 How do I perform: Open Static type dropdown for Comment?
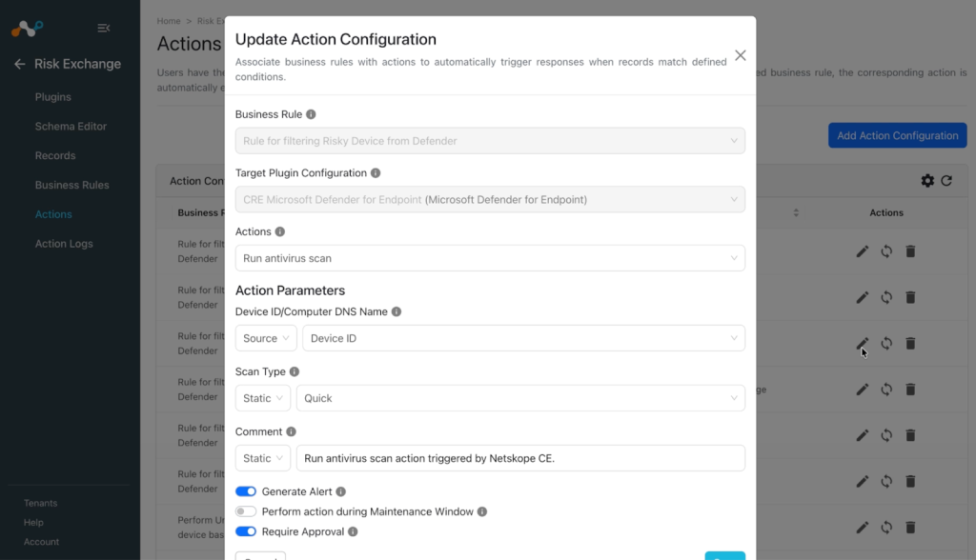(x=263, y=459)
